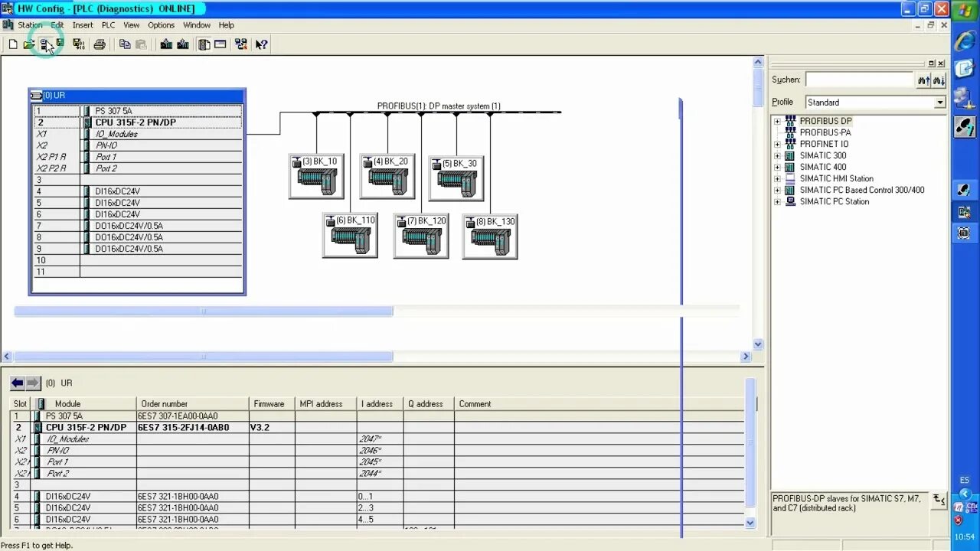This screenshot has width=980, height=551.
Task: Click the Download to Module icon
Action: tap(166, 44)
